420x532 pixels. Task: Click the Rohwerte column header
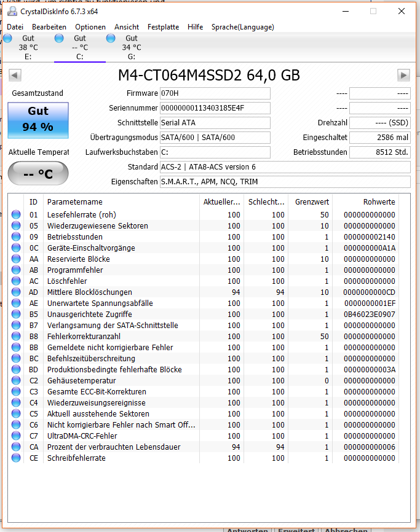click(x=366, y=202)
